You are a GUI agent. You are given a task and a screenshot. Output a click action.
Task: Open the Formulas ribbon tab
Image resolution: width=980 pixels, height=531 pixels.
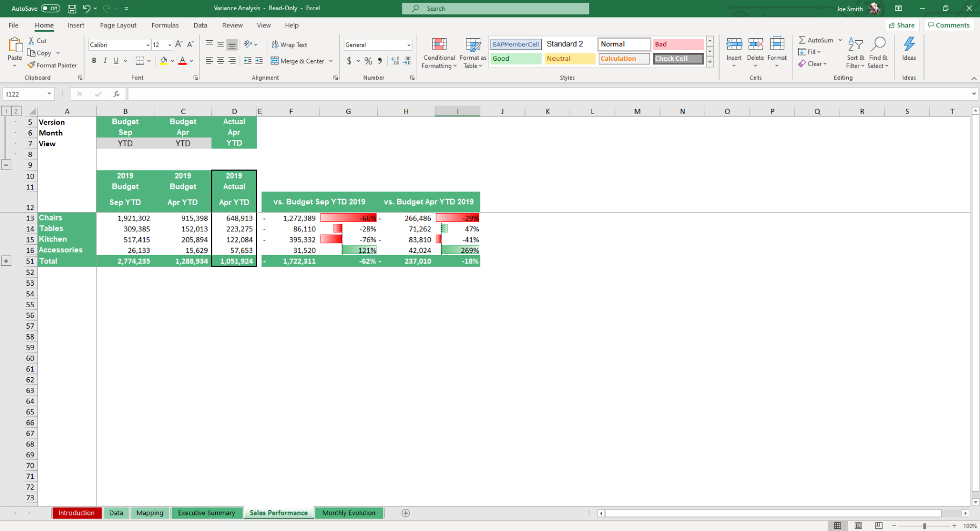(165, 25)
